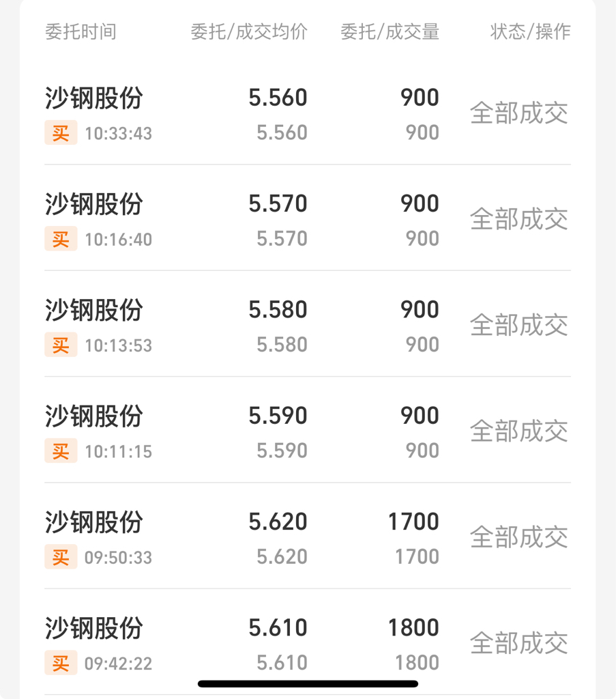Open the 5.560 order's 全部成交 status
The width and height of the screenshot is (616, 699).
[x=519, y=113]
